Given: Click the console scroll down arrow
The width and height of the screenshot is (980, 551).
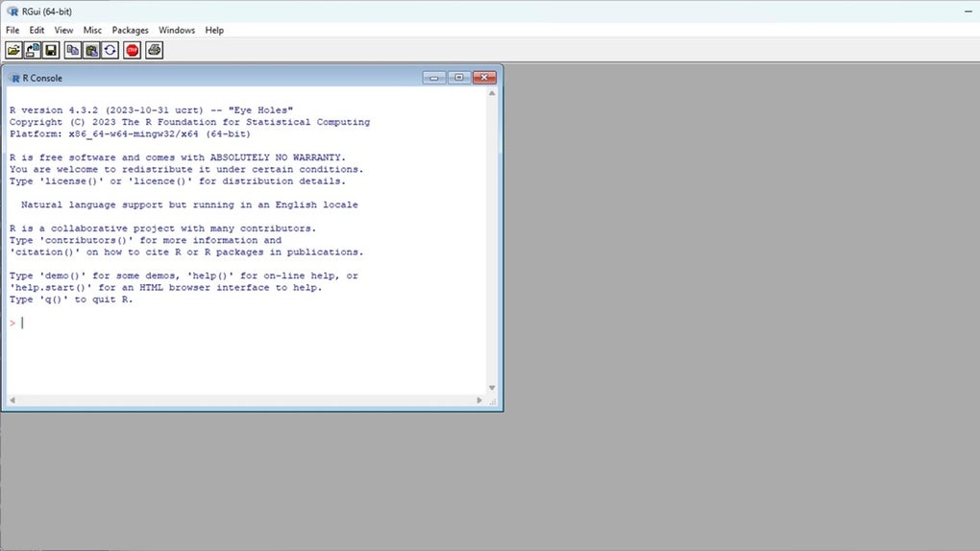Looking at the screenshot, I should click(492, 388).
